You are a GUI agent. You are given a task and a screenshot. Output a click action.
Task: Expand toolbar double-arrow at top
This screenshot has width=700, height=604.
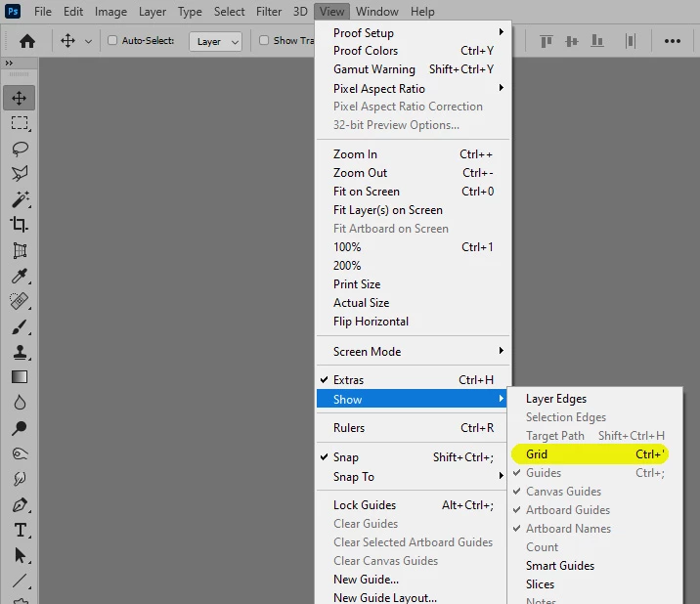(x=9, y=63)
